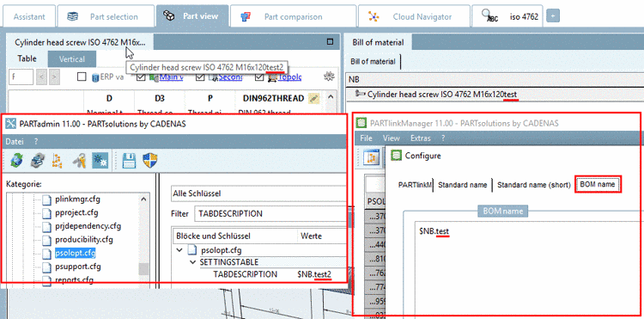This screenshot has width=644, height=319.
Task: Open the ? help menu in PARTadmin
Action: click(36, 141)
